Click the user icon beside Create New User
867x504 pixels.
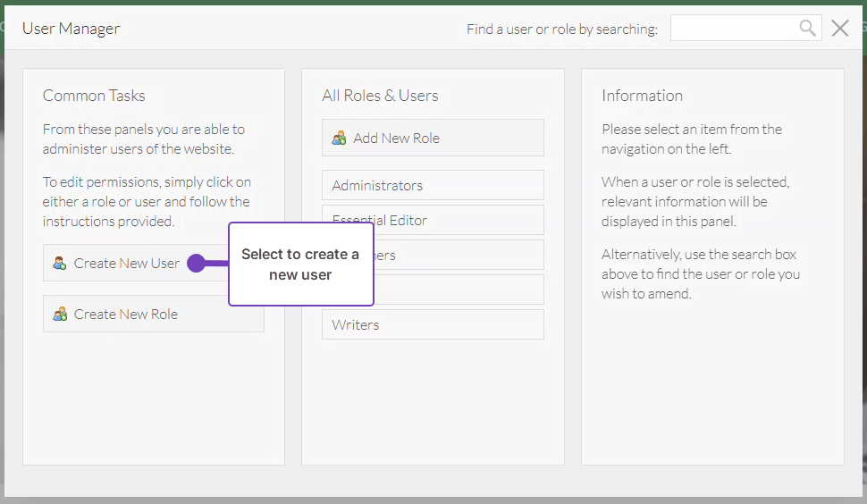(x=60, y=264)
